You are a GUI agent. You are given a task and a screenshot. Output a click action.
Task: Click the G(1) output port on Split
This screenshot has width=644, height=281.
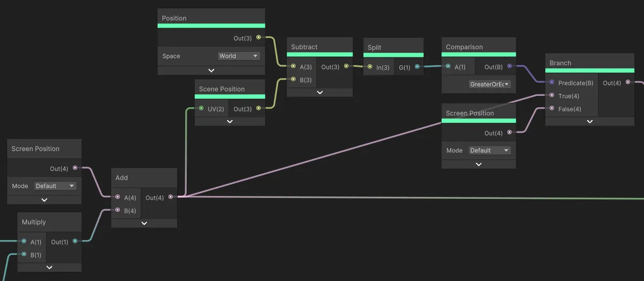point(417,67)
